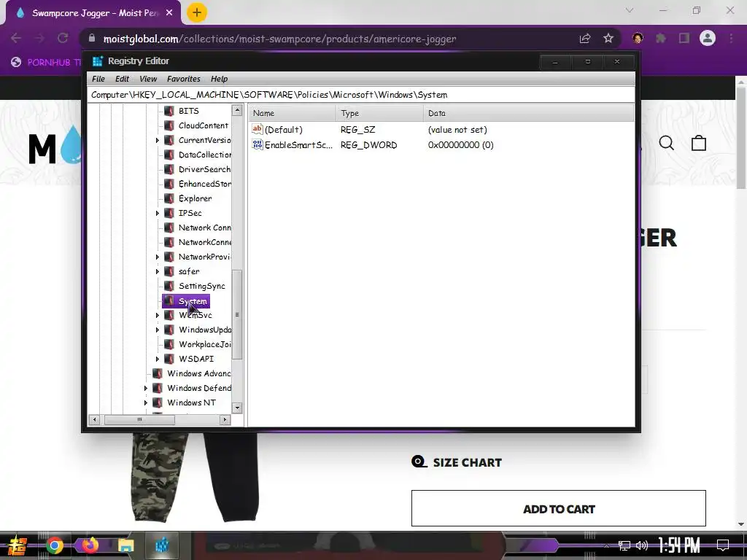Open File Explorer from the taskbar
Image resolution: width=747 pixels, height=560 pixels.
(x=125, y=545)
